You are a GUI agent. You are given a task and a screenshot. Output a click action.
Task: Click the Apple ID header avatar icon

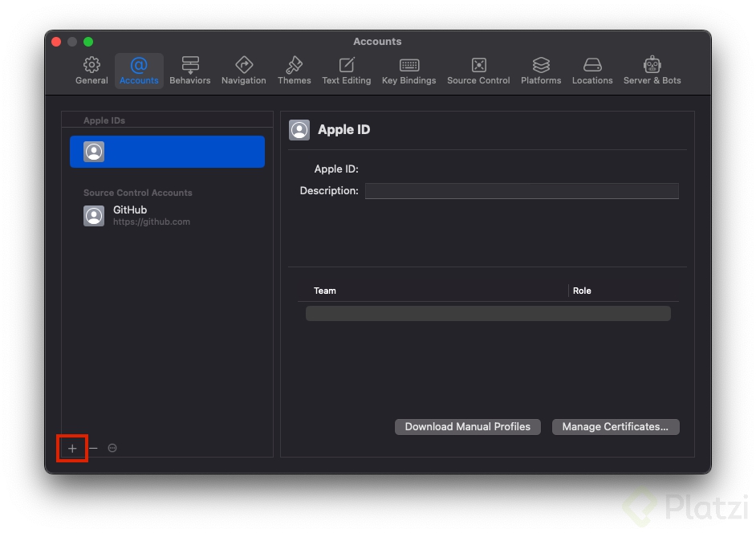pos(299,130)
